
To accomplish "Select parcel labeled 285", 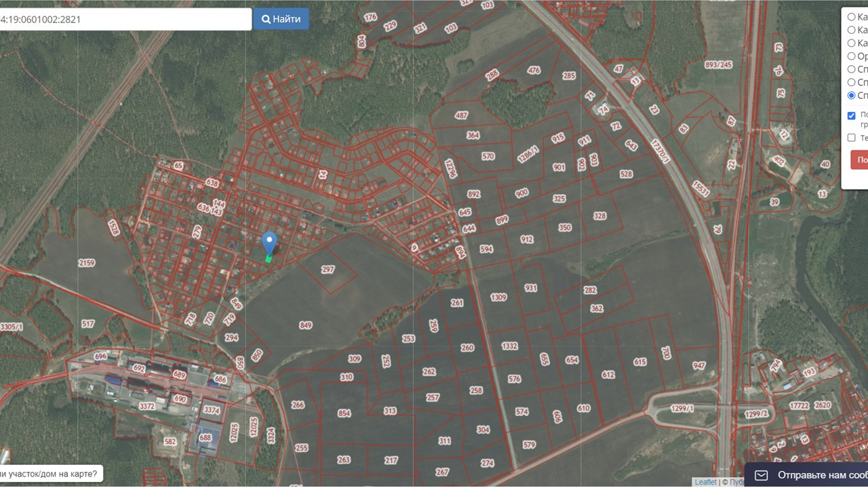I will pyautogui.click(x=569, y=76).
